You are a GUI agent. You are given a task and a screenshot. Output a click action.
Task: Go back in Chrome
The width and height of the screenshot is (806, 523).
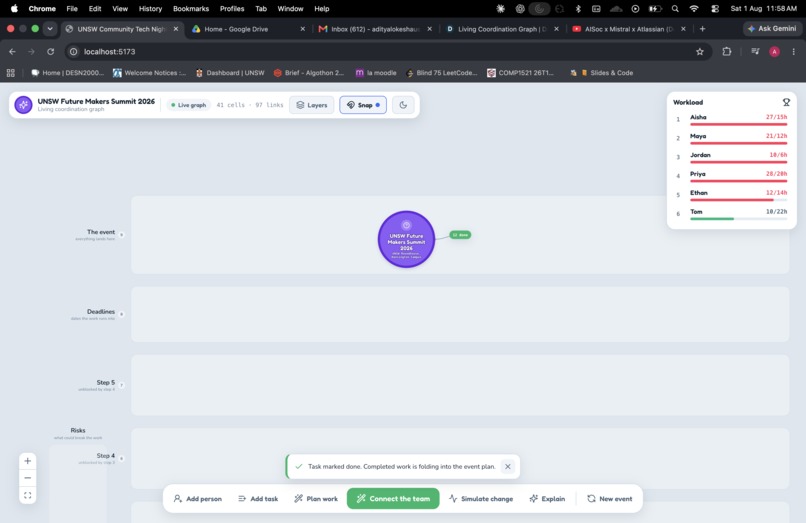[x=12, y=51]
